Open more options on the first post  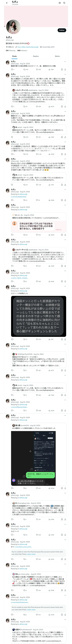(x=65, y=62)
